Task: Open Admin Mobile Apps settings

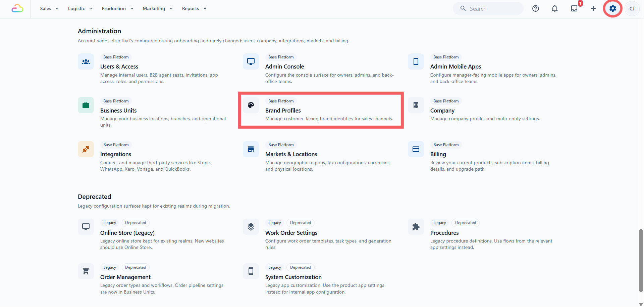Action: coord(455,67)
